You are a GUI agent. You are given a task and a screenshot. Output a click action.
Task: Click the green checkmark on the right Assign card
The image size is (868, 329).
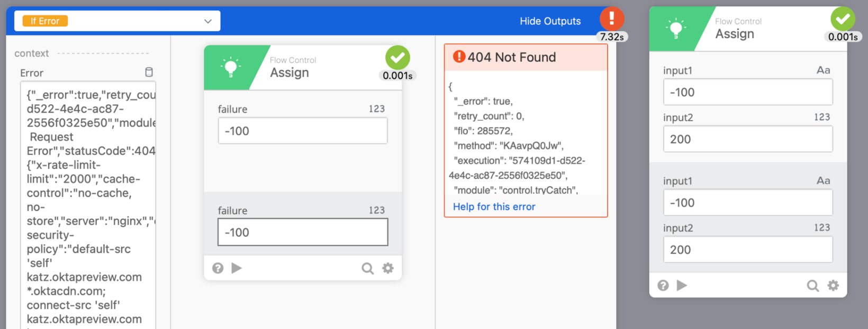click(x=842, y=19)
